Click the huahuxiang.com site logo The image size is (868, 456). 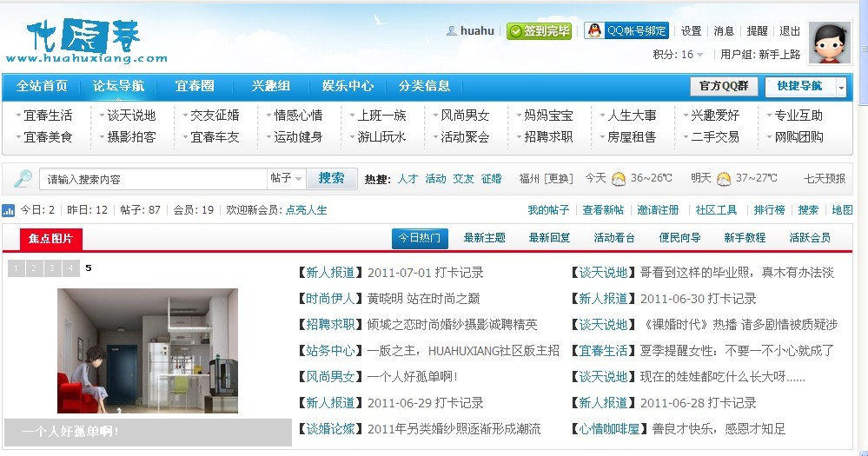coord(86,41)
